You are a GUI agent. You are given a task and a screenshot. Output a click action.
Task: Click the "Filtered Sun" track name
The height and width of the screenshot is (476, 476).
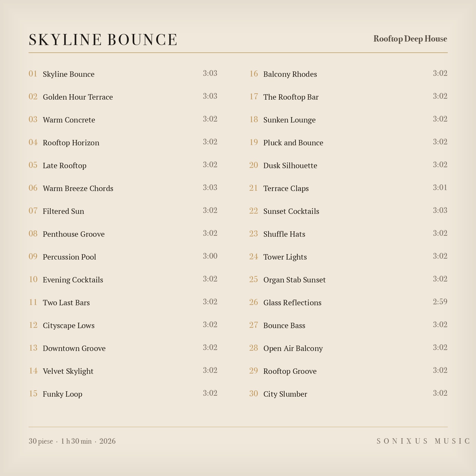click(x=63, y=211)
